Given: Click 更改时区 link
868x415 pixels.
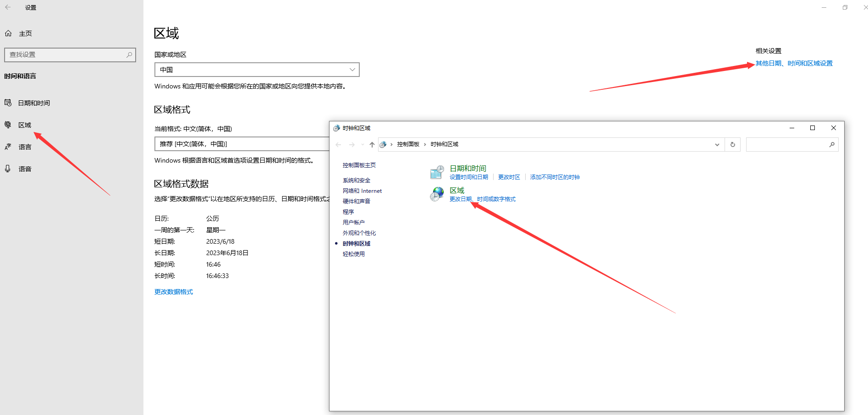Looking at the screenshot, I should 509,177.
